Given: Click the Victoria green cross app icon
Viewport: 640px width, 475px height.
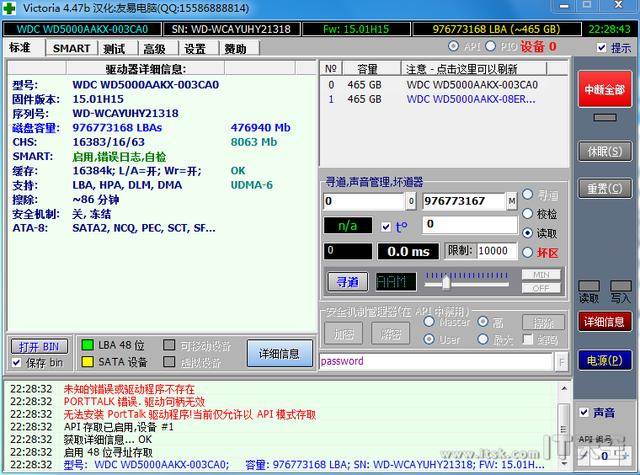Looking at the screenshot, I should coord(9,8).
